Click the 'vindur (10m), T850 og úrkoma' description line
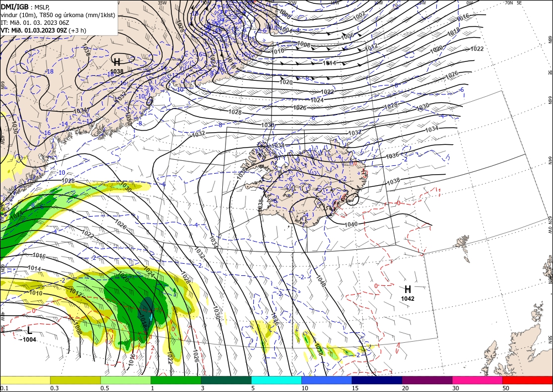 [58, 15]
